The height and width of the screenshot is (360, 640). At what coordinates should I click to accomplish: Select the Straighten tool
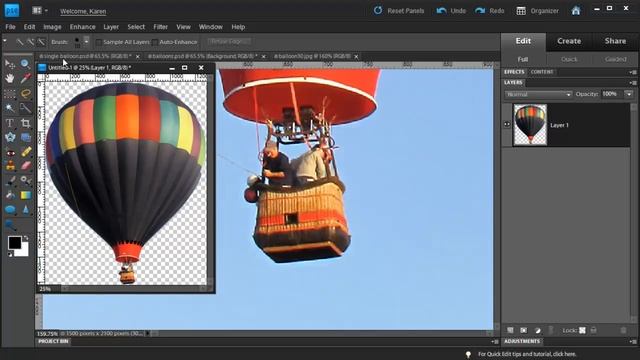[x=25, y=138]
